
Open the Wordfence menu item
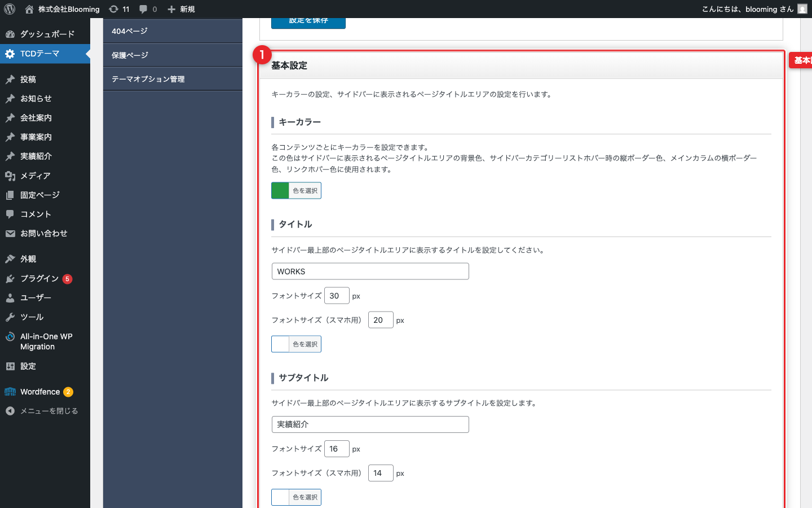coord(45,392)
